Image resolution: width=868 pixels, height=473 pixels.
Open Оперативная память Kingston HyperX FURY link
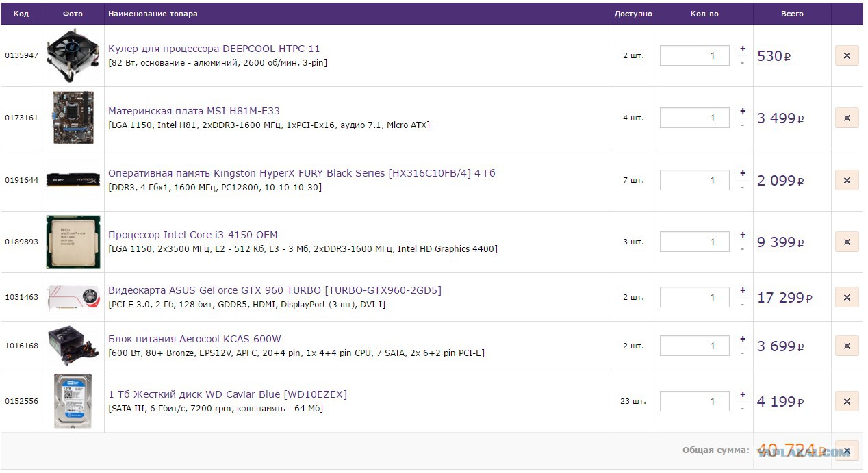pos(301,173)
